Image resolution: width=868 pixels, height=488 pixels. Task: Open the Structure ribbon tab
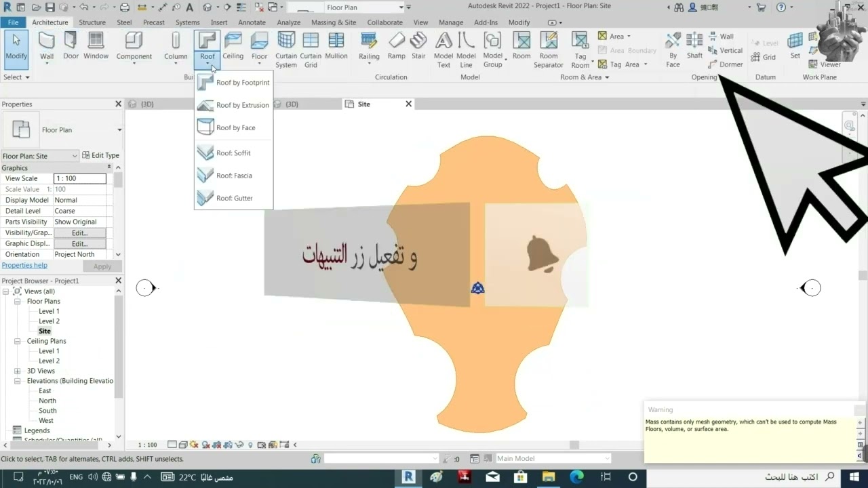pyautogui.click(x=92, y=22)
